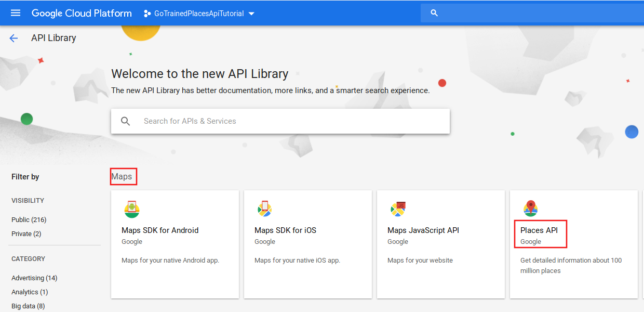This screenshot has width=644, height=312.
Task: Click the Places API map pin icon
Action: [x=530, y=209]
